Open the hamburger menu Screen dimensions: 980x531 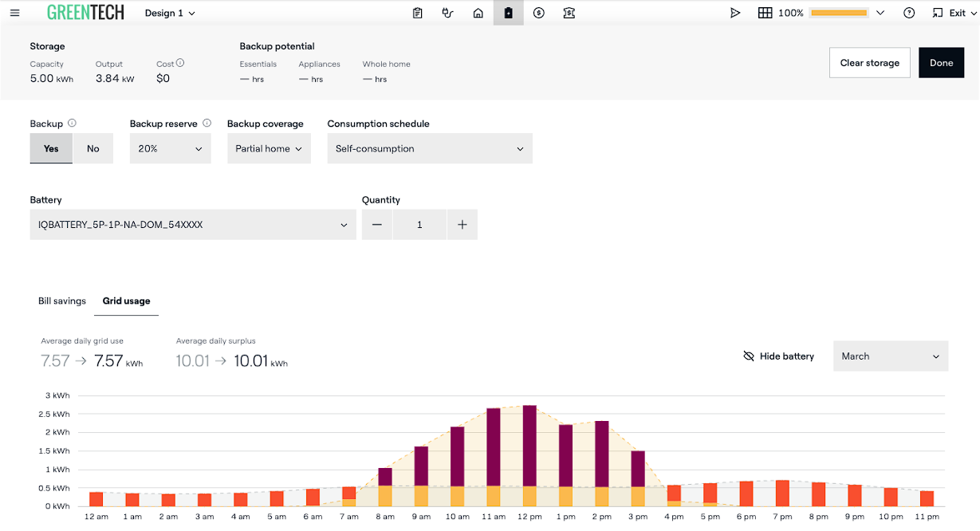15,13
